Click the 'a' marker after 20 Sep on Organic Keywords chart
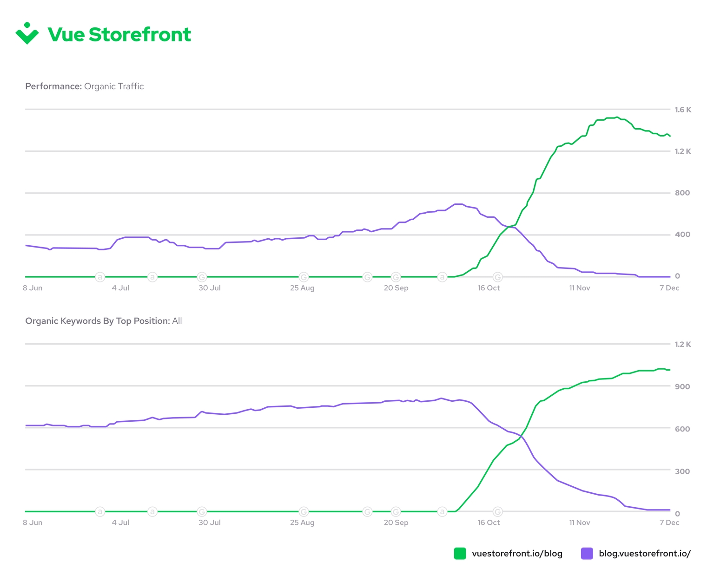This screenshot has width=714, height=588. click(442, 512)
